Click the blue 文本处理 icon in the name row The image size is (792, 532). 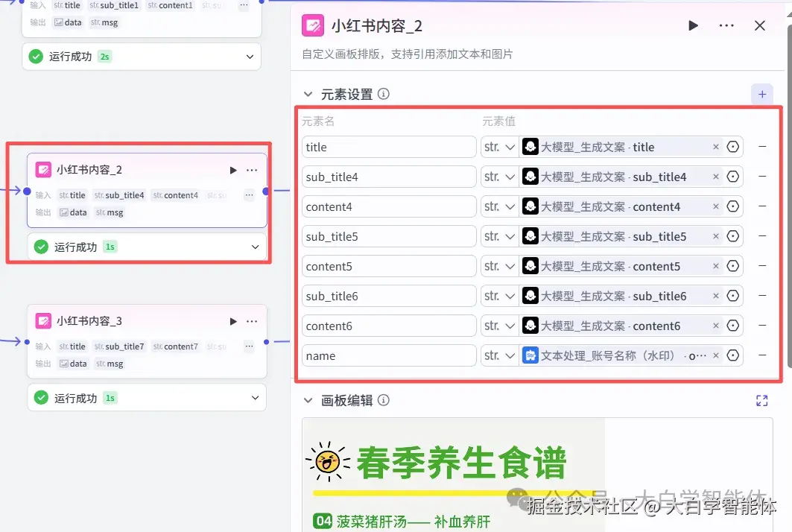coord(530,355)
